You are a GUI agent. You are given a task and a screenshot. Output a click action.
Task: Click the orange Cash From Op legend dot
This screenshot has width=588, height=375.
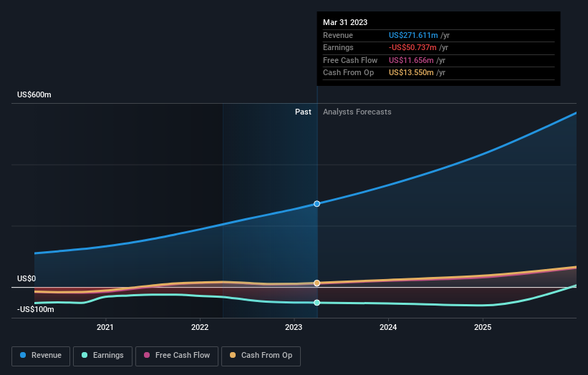pos(233,355)
